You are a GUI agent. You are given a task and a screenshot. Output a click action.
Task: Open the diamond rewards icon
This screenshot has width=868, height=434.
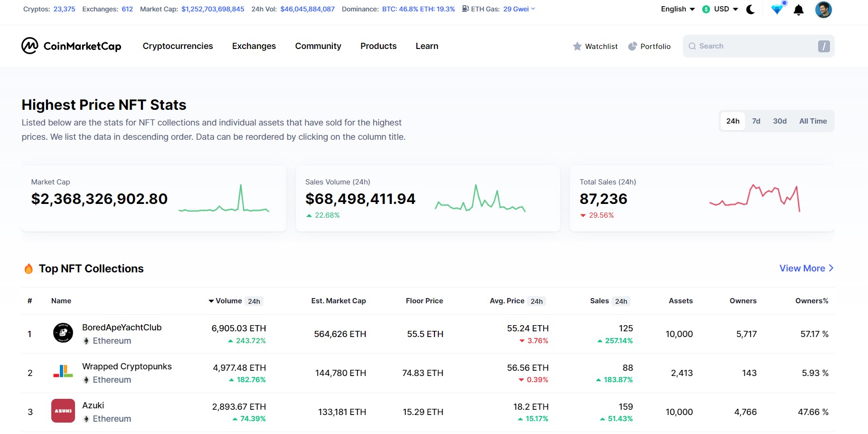click(777, 9)
